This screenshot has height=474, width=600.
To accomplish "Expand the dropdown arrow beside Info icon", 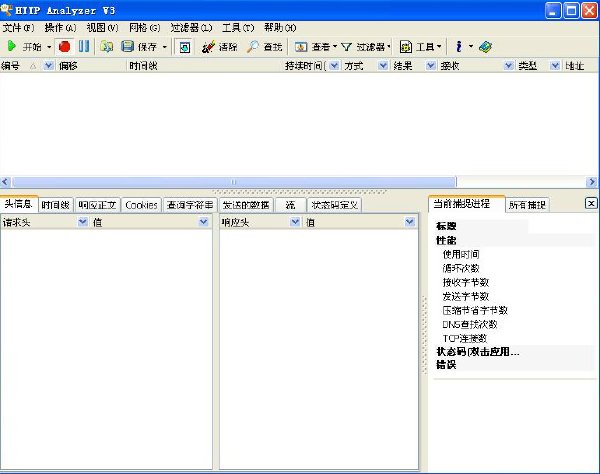I will tap(471, 47).
